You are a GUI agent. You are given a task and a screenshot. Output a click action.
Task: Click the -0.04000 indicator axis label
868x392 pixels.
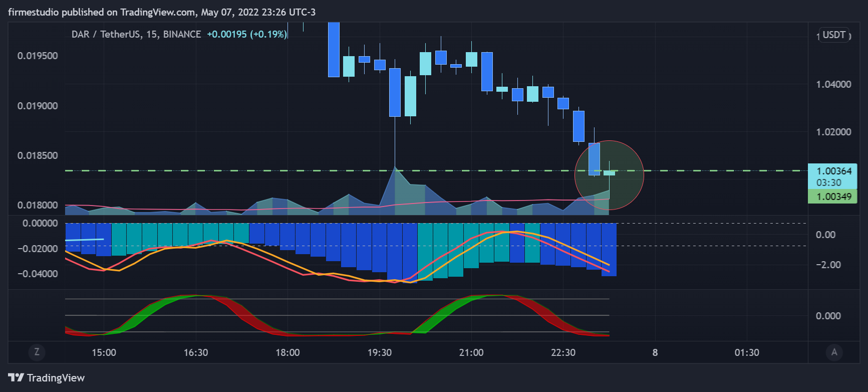pyautogui.click(x=38, y=274)
